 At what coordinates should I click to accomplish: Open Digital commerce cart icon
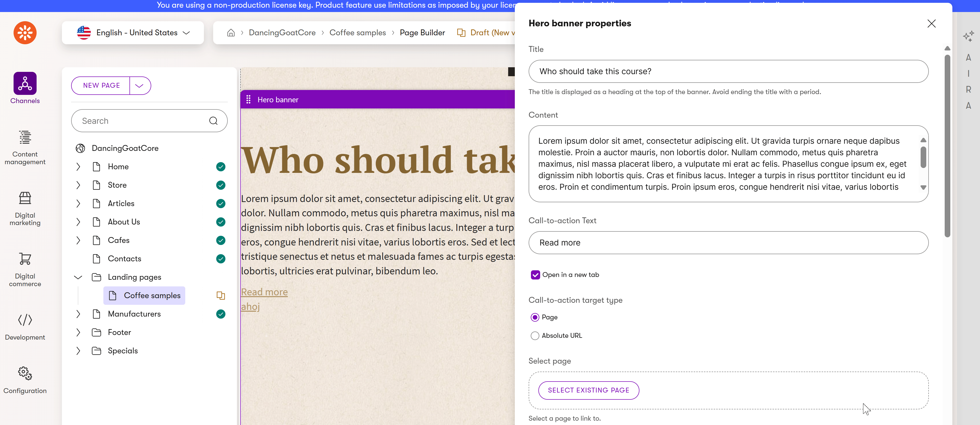tap(25, 259)
